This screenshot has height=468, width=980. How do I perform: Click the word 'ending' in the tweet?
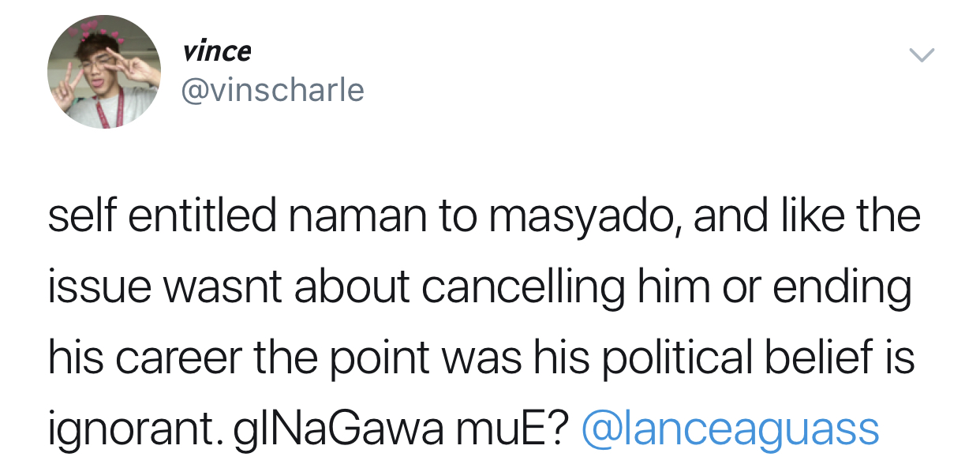pos(842,288)
